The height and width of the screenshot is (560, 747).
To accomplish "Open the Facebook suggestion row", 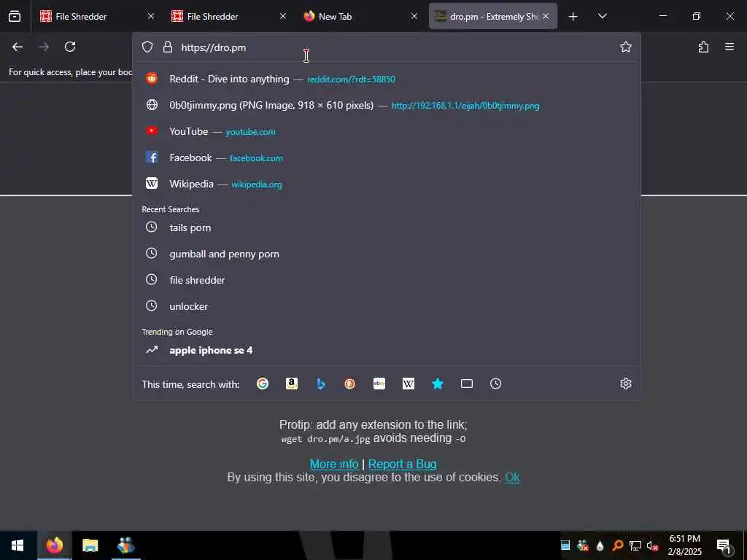I will 387,157.
